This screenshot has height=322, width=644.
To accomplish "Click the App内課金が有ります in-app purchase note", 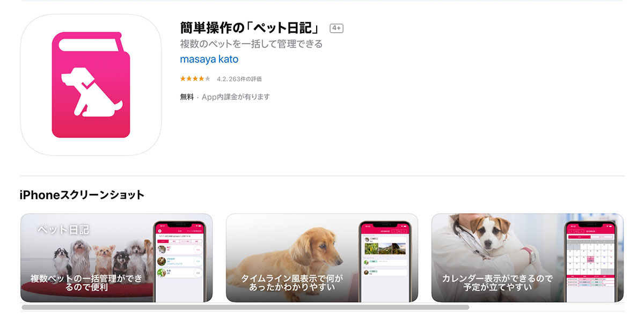I will [x=236, y=97].
